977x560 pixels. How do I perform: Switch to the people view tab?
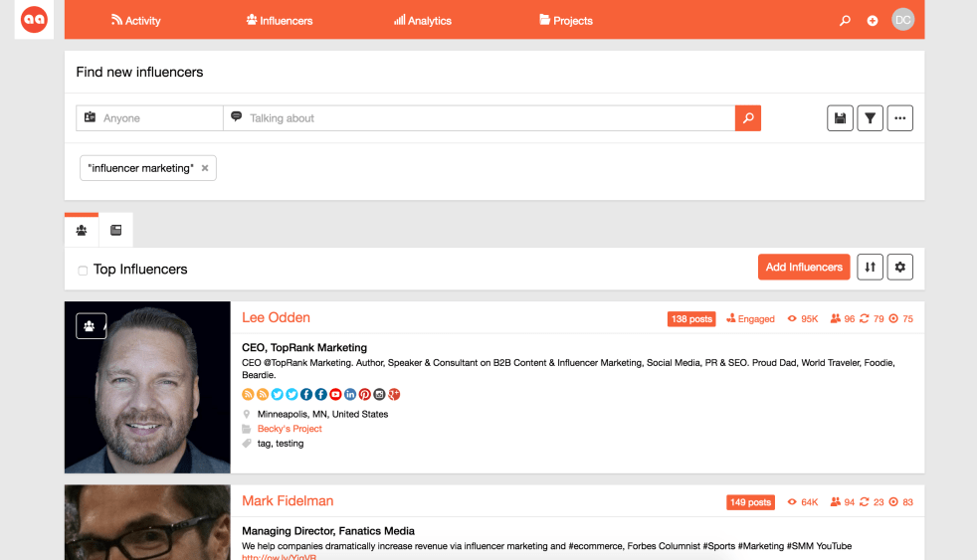pyautogui.click(x=82, y=230)
